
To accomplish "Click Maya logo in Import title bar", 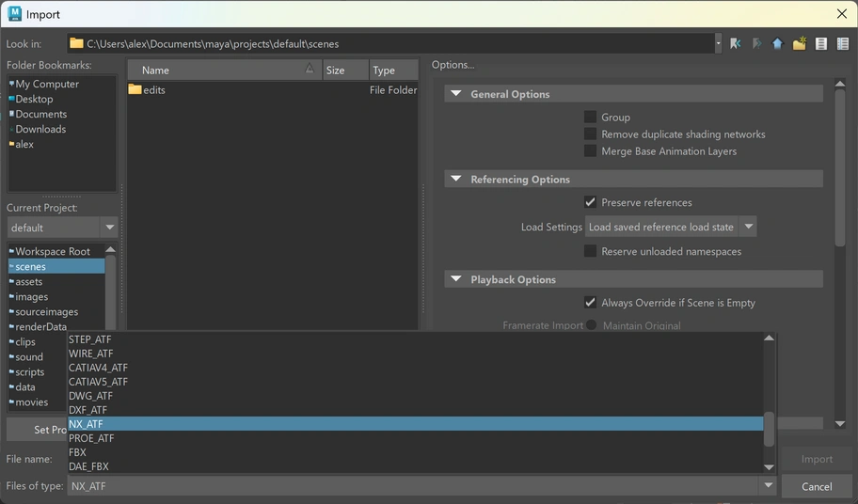I will tap(14, 14).
